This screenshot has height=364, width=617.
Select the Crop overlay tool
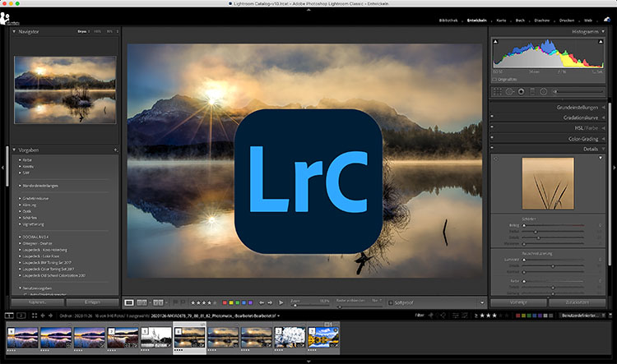pos(498,91)
